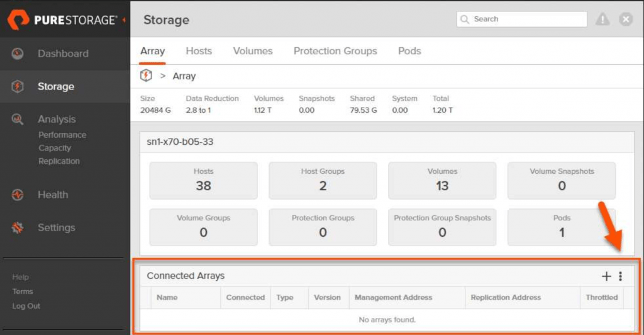This screenshot has width=644, height=335.
Task: Focus the Search input field
Action: 521,20
